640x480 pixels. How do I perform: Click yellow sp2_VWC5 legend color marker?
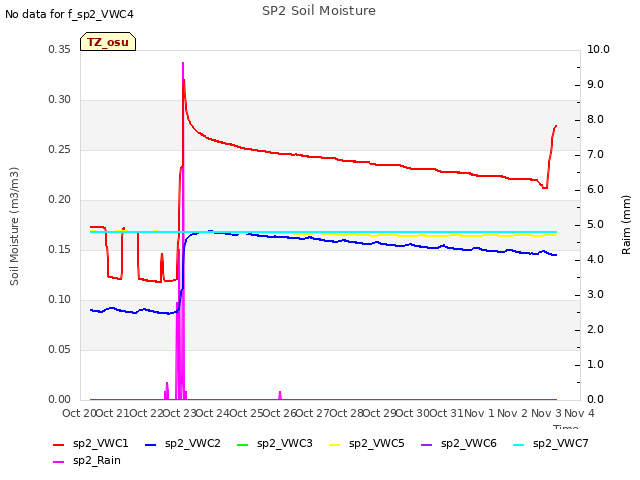tap(335, 444)
